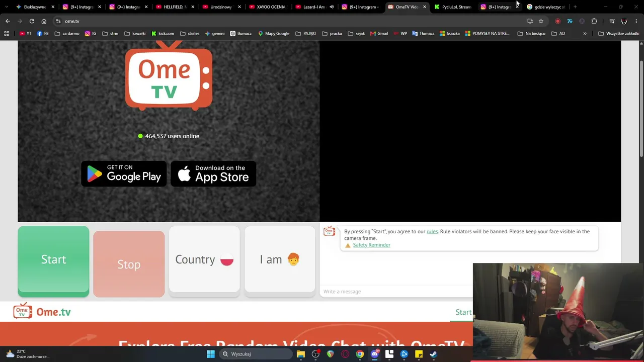Expand the 'Na bieżąco' bookmark folder
This screenshot has height=362, width=644.
531,34
